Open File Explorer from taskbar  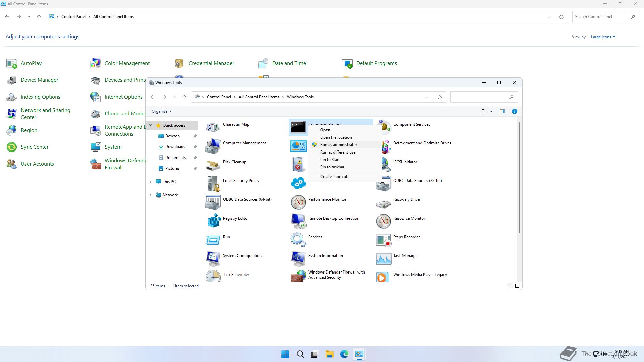[x=330, y=354]
